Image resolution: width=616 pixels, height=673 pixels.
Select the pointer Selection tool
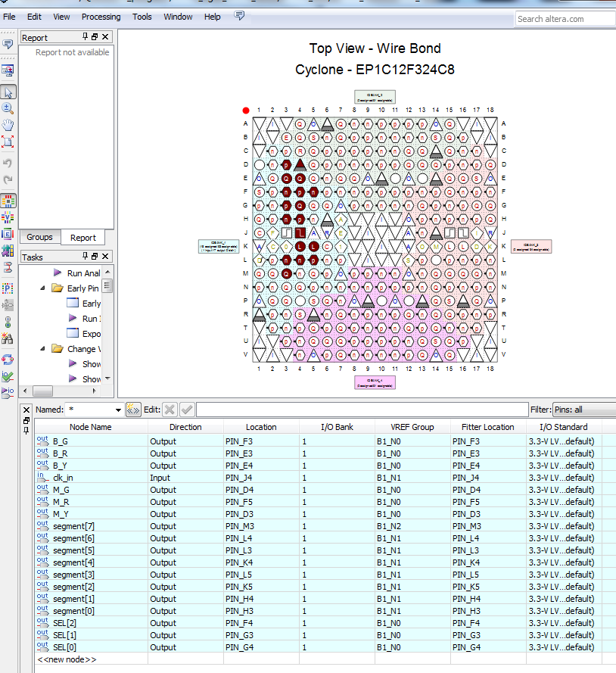(8, 92)
